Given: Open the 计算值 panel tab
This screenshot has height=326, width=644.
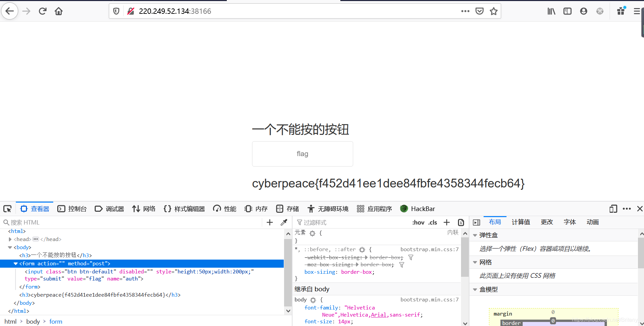Looking at the screenshot, I should pos(521,222).
